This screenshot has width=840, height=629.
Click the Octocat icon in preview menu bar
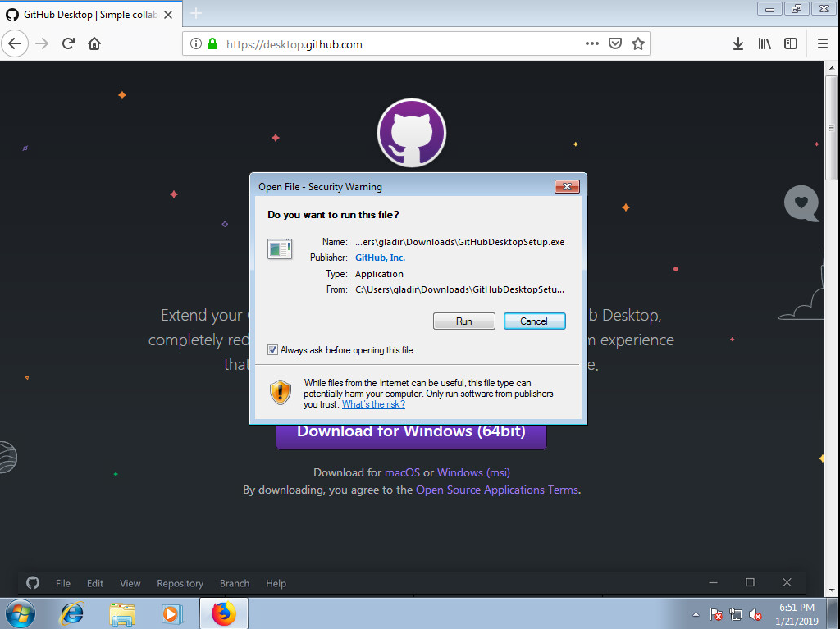[x=33, y=583]
